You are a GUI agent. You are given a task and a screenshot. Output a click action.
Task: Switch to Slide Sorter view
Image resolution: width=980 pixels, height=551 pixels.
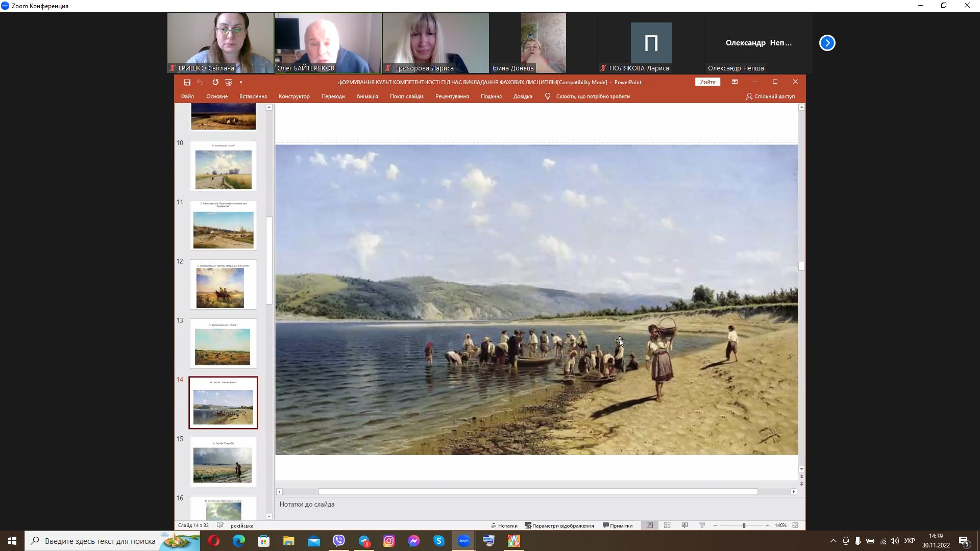tap(667, 525)
